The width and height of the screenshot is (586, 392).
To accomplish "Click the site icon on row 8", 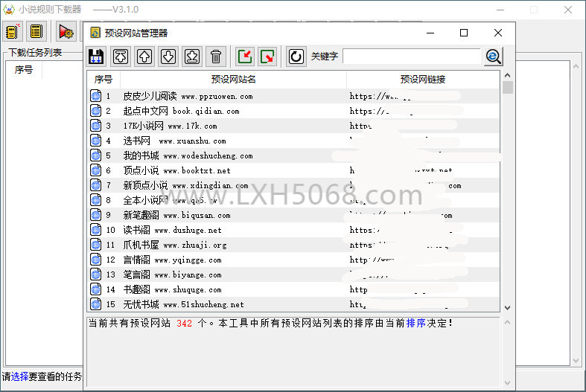I will coord(95,200).
